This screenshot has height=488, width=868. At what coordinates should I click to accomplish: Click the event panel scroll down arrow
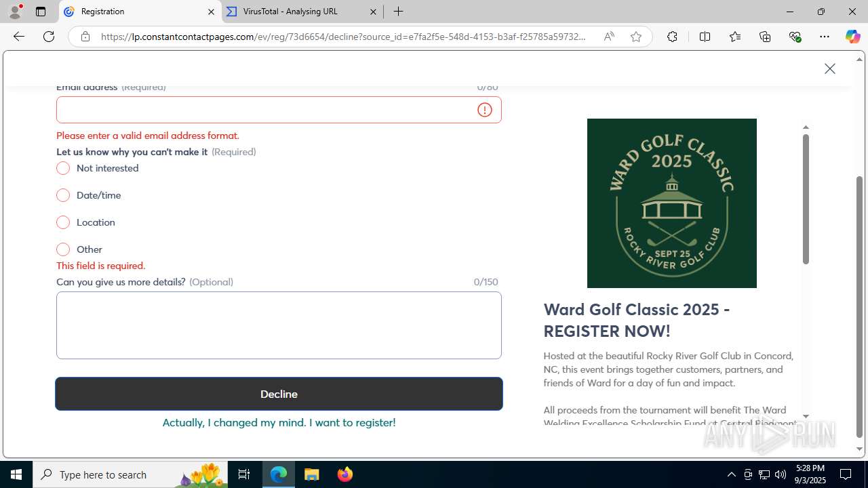point(806,416)
